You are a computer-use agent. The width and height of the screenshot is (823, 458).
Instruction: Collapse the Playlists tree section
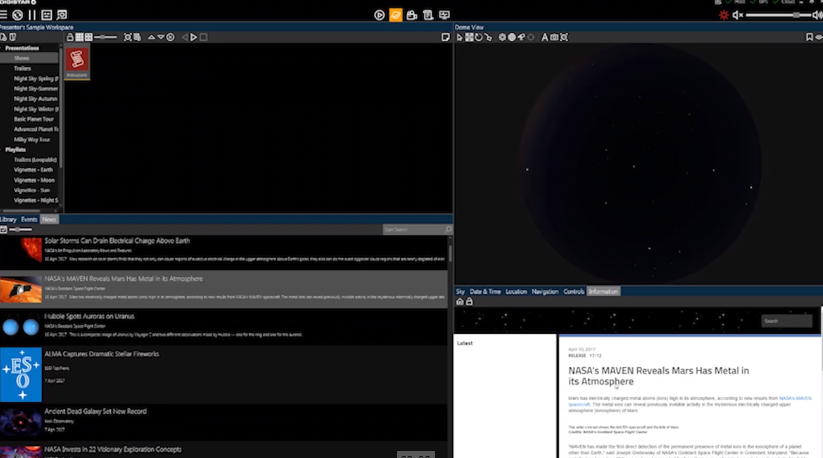(x=15, y=150)
